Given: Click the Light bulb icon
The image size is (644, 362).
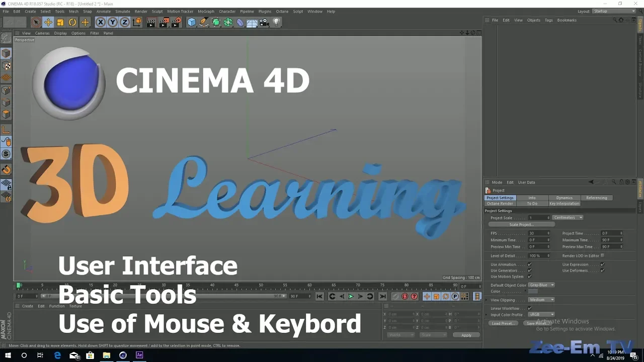Looking at the screenshot, I should click(x=276, y=22).
